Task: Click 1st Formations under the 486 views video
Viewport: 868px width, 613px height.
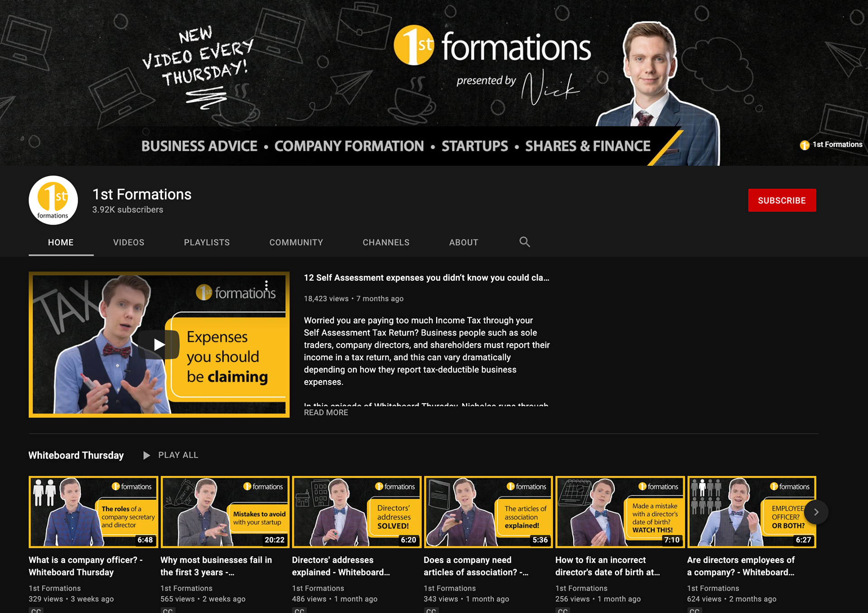Action: [318, 588]
